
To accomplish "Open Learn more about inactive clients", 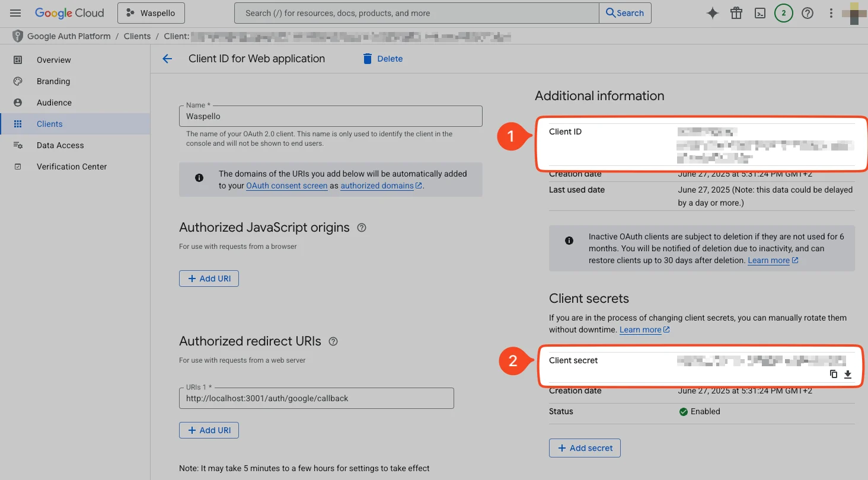I will pyautogui.click(x=773, y=260).
